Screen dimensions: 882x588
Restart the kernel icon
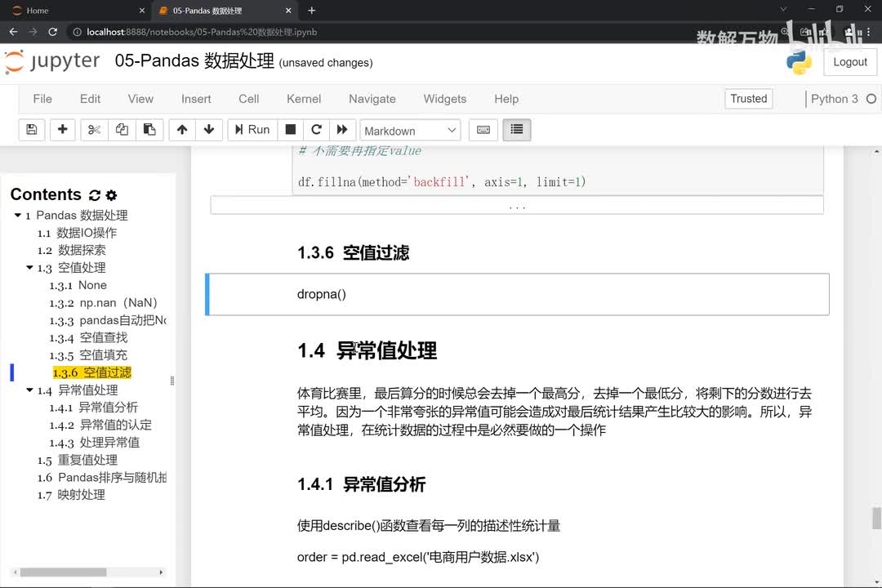(x=316, y=130)
